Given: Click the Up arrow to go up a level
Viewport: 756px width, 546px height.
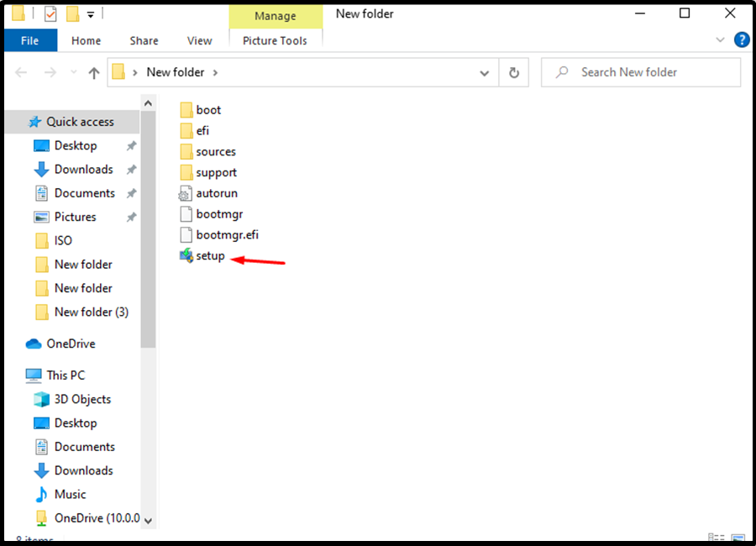Looking at the screenshot, I should 93,72.
